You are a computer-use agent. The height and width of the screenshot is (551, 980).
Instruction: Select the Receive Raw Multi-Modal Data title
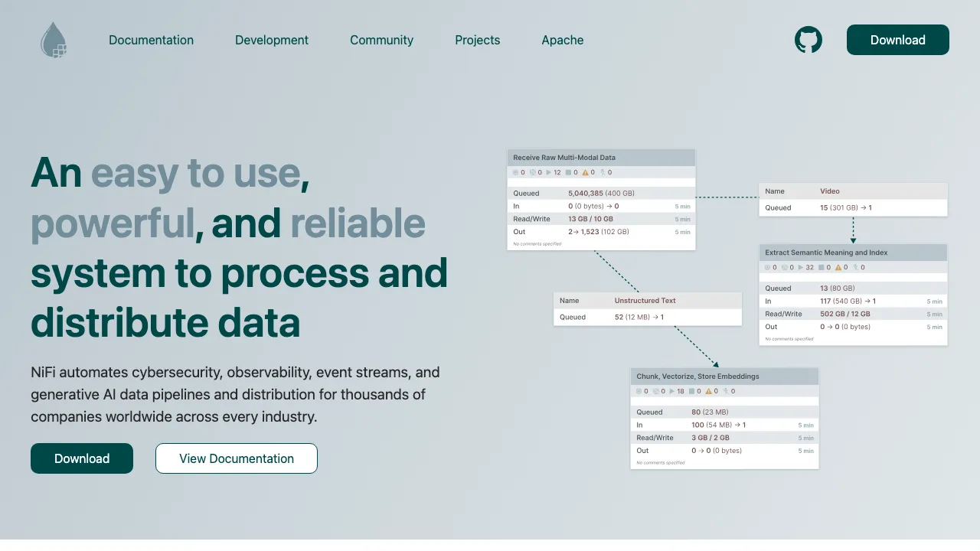click(x=564, y=158)
